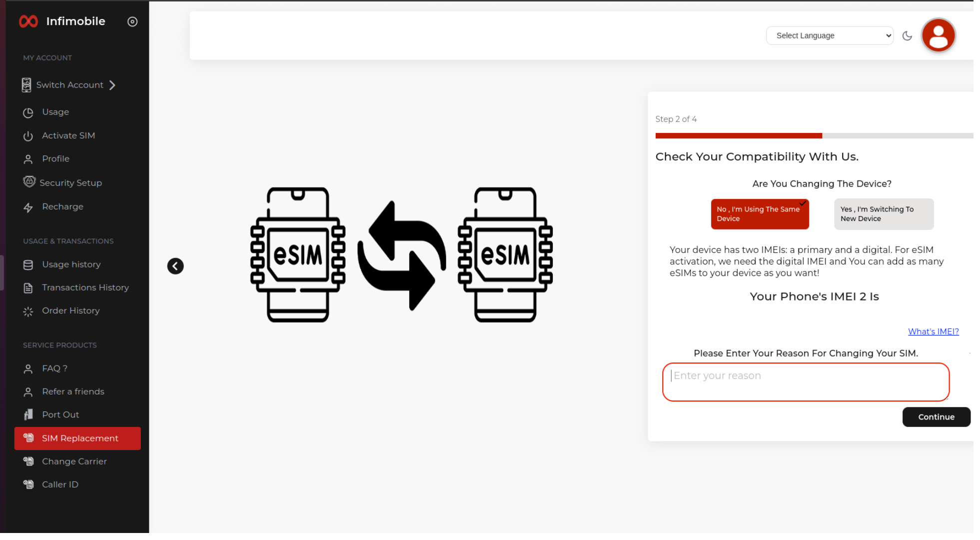Open the Transactions History page

(85, 287)
